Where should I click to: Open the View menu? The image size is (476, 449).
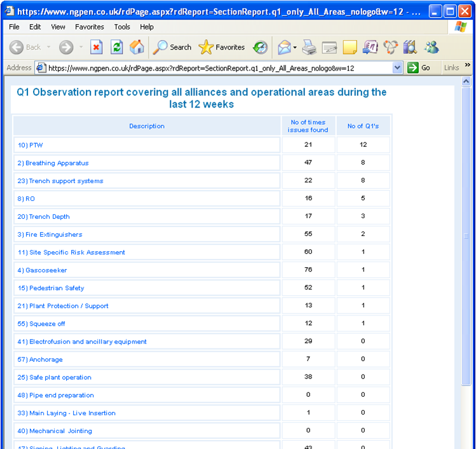(x=58, y=27)
